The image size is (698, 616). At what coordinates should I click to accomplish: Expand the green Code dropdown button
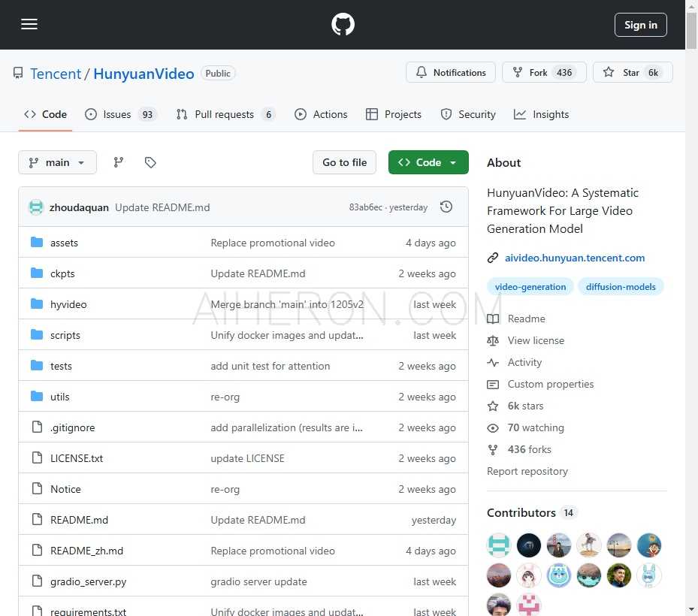[428, 162]
